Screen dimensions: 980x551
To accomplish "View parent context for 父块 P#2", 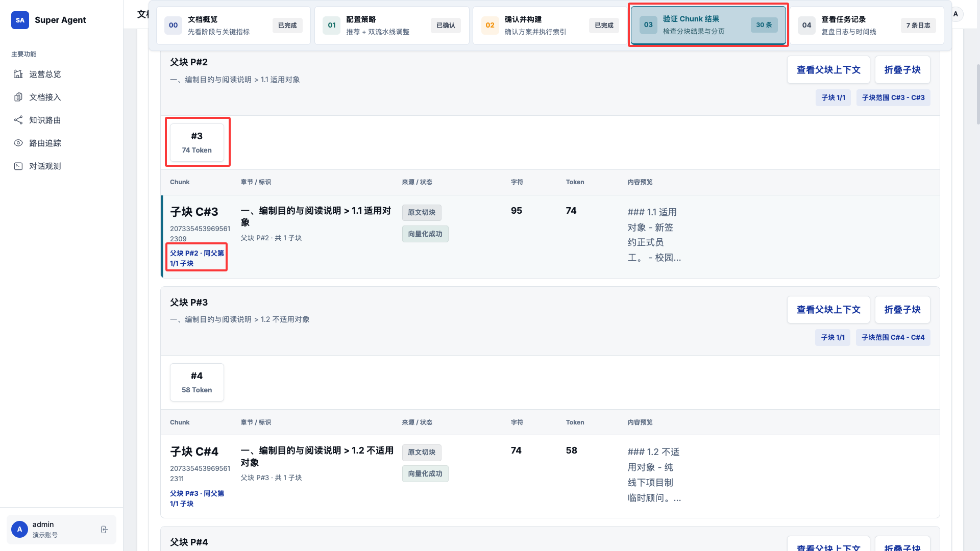I will tap(828, 70).
